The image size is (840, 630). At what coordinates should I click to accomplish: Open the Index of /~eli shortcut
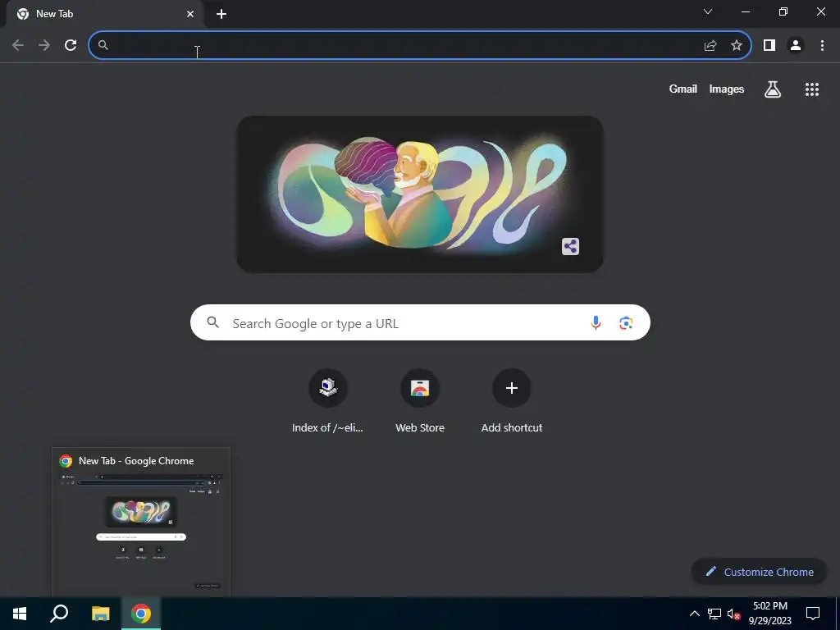[328, 400]
